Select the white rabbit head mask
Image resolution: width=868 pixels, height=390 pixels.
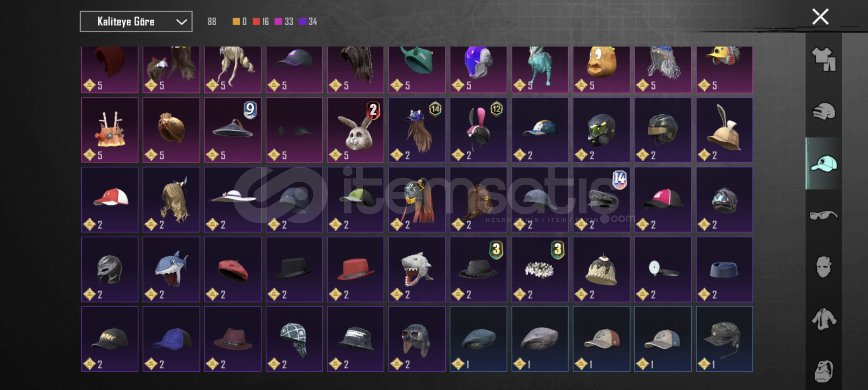click(356, 130)
